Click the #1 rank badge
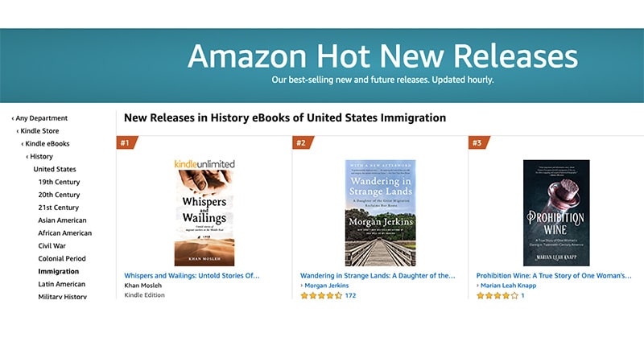The image size is (644, 362). [126, 143]
